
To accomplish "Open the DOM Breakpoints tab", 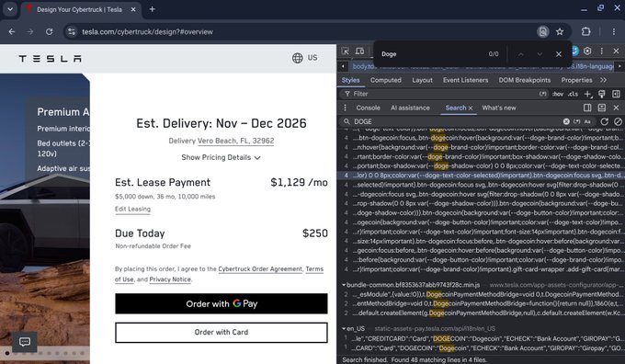I will [x=524, y=80].
